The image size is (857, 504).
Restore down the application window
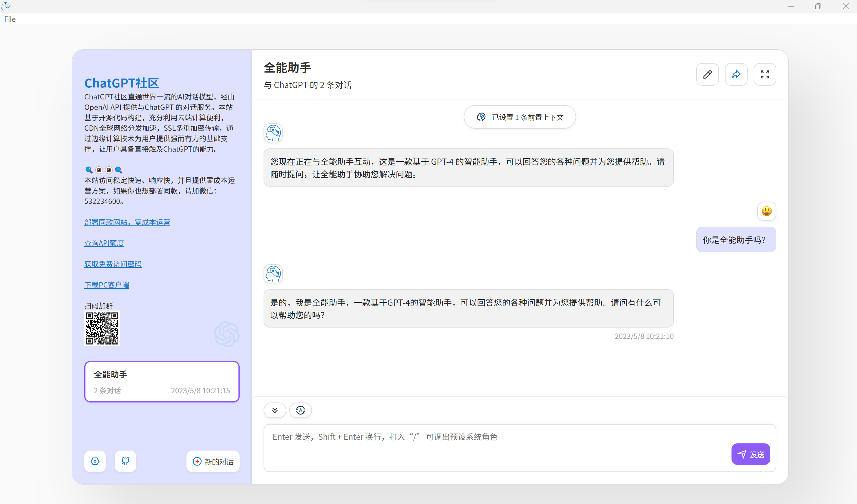point(818,6)
